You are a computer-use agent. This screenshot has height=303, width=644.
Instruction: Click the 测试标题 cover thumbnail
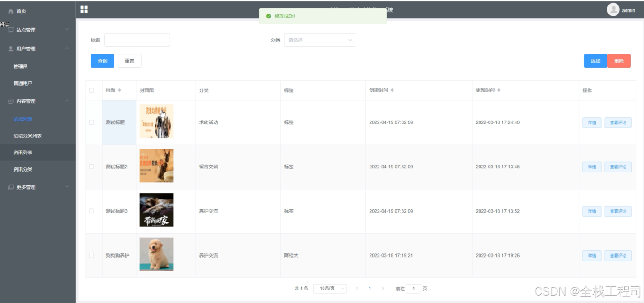pyautogui.click(x=156, y=122)
